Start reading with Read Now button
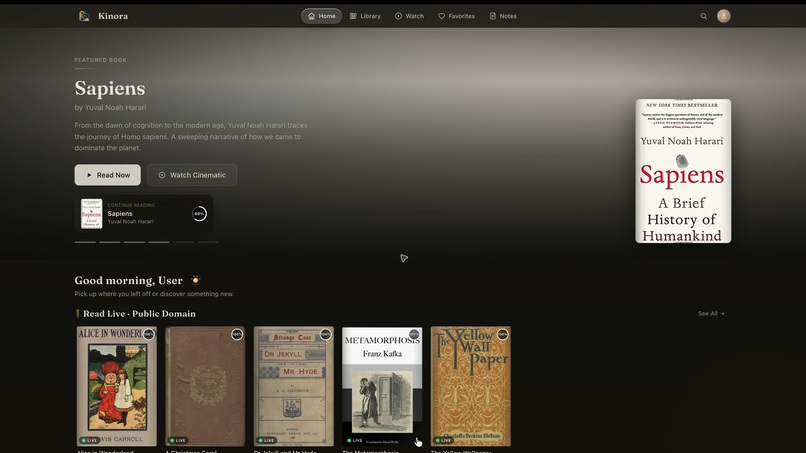 (107, 175)
